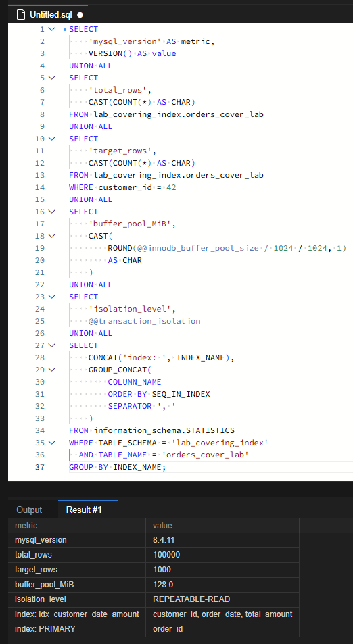Place cursor on 'target_rows' string
The image size is (353, 644).
pos(120,151)
